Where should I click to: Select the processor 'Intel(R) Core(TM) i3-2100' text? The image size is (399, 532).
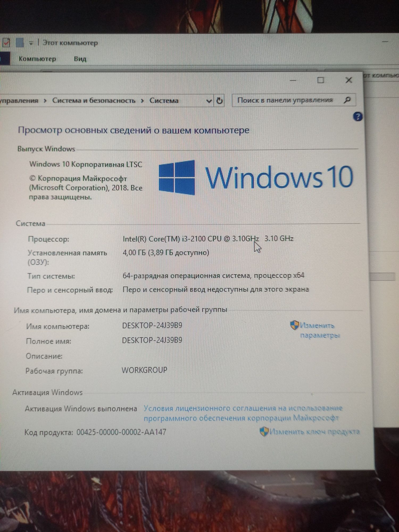click(x=164, y=239)
